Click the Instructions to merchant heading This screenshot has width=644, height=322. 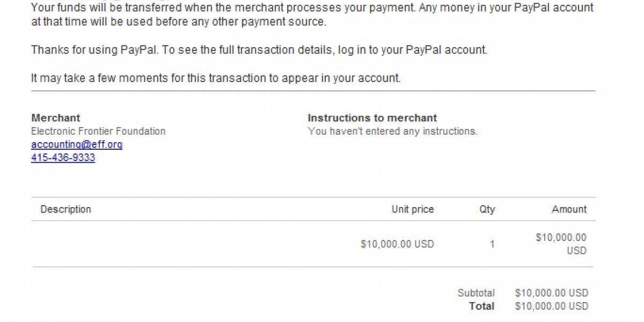[372, 118]
